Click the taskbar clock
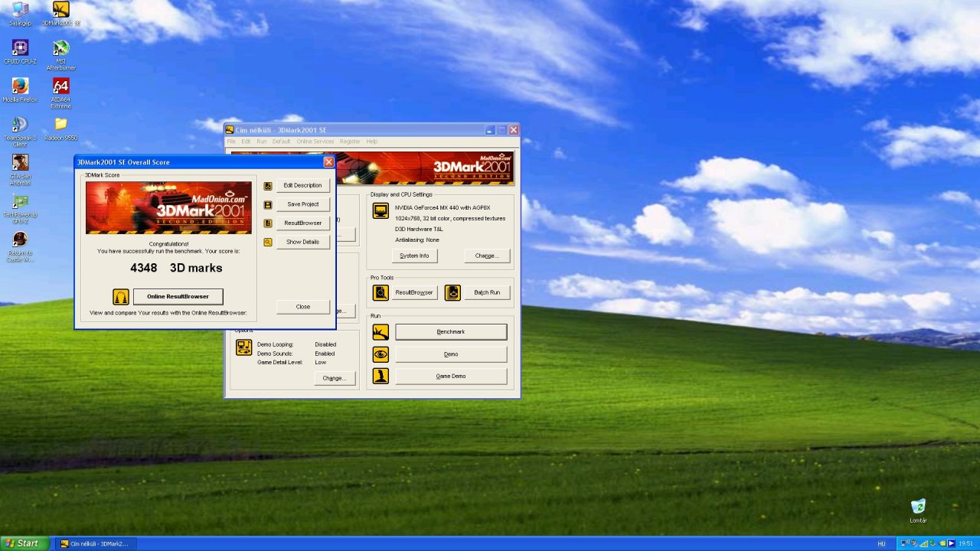 coord(965,543)
